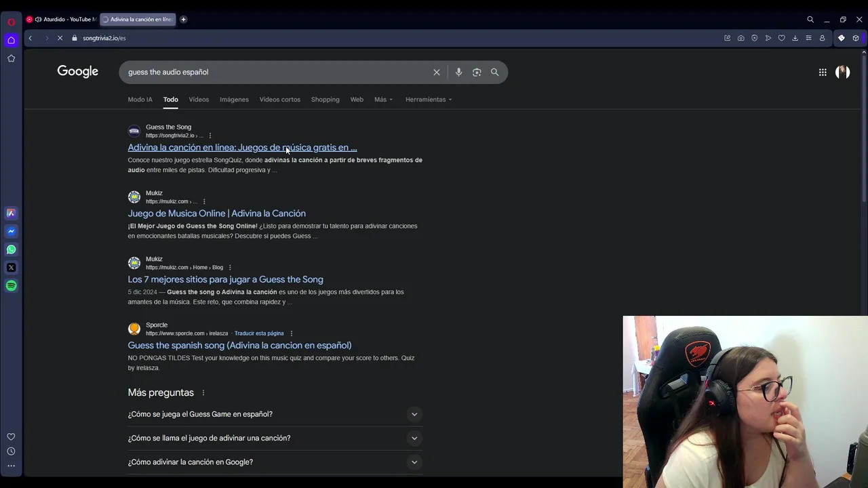Image resolution: width=868 pixels, height=488 pixels.
Task: Open Messenger in the Opera sidebar
Action: (x=11, y=231)
